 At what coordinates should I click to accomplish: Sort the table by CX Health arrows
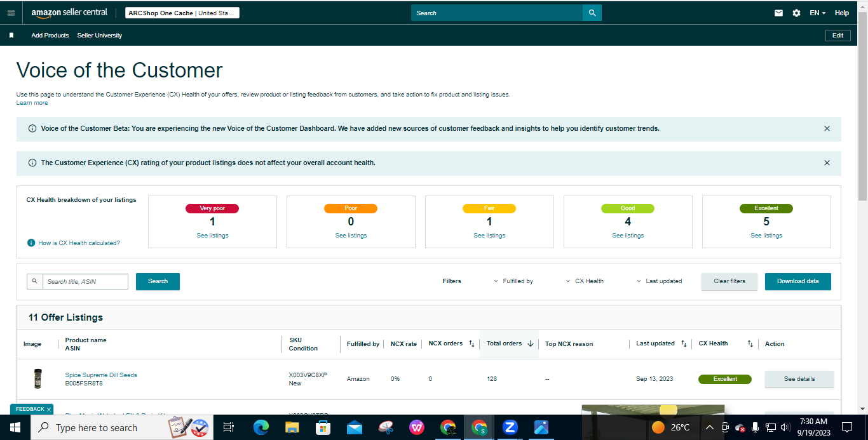coord(750,343)
